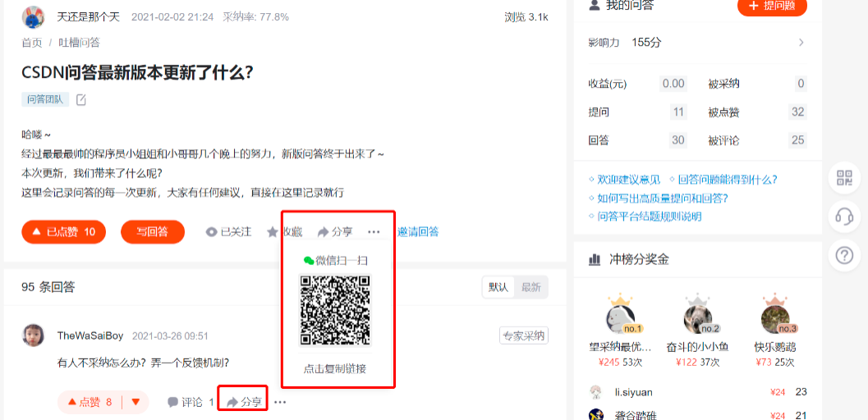Click the 被点赞 count 32

797,112
